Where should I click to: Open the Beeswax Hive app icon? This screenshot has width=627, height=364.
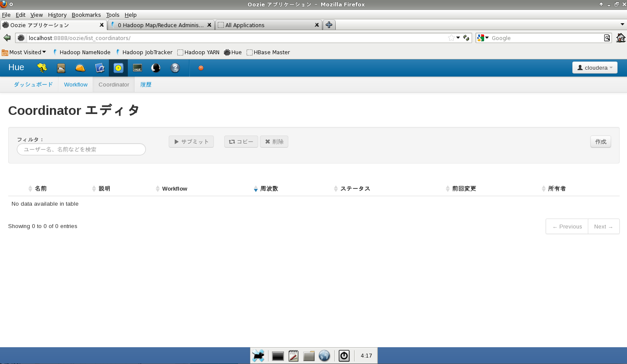coord(42,68)
